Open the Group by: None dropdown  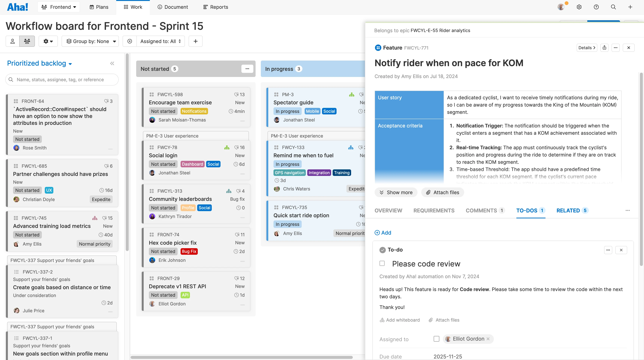[90, 41]
